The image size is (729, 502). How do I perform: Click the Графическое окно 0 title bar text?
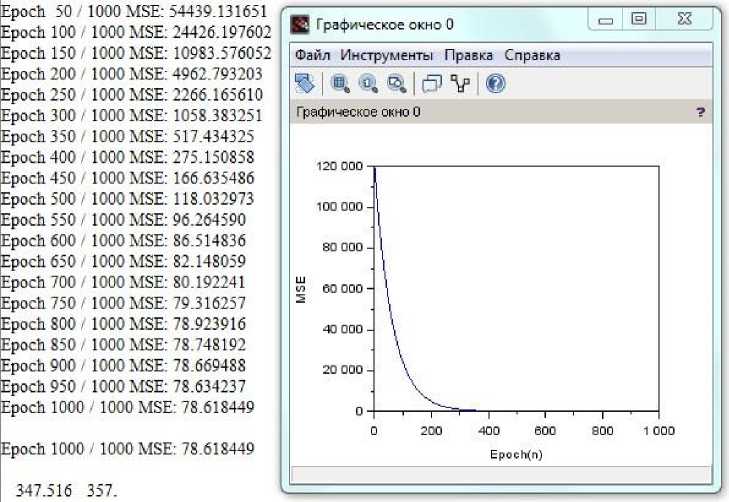[x=384, y=24]
